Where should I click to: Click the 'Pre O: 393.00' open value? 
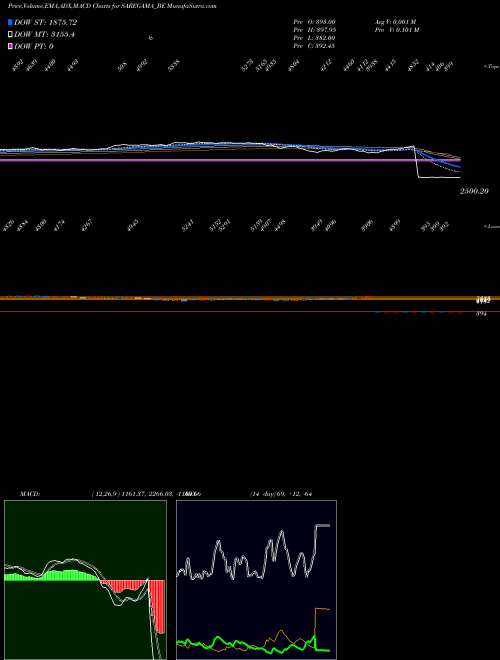click(314, 21)
